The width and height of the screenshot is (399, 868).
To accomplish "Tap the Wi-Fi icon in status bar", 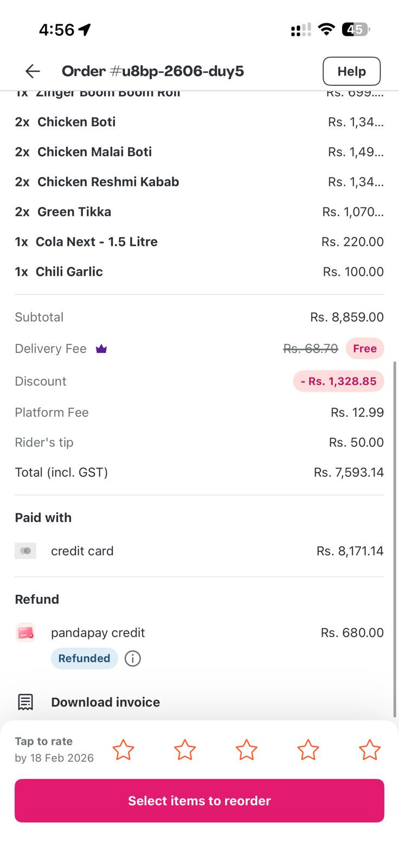I will 326,29.
